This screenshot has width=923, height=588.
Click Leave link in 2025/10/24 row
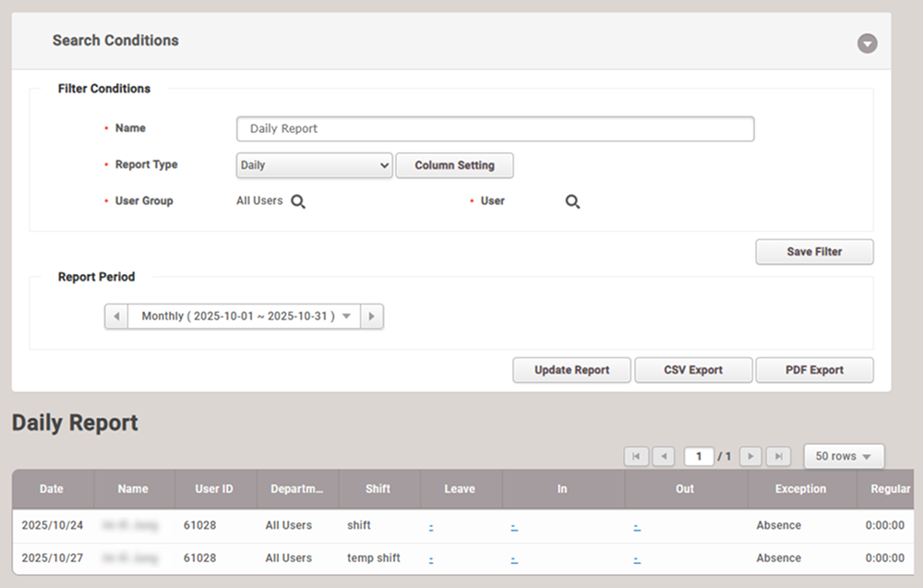(x=431, y=526)
